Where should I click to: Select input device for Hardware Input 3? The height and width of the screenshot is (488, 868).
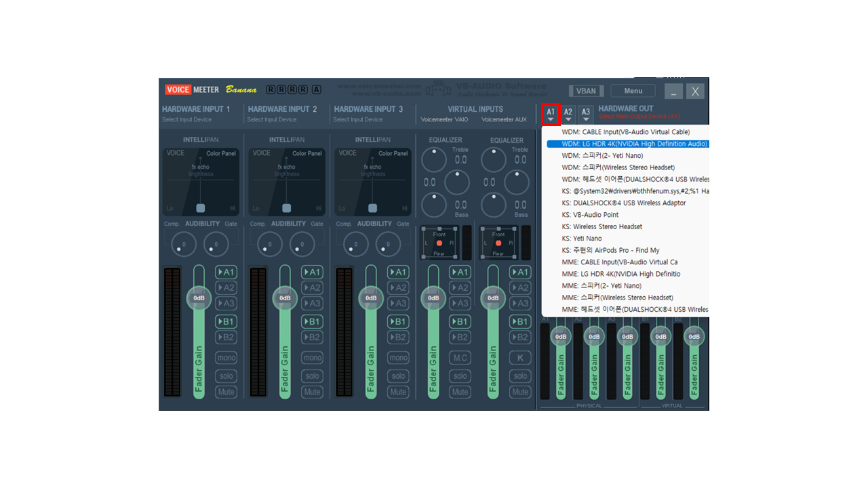point(358,120)
